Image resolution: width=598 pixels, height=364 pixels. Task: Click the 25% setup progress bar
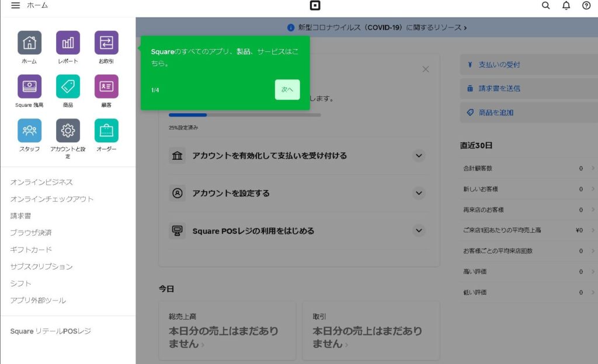[244, 115]
